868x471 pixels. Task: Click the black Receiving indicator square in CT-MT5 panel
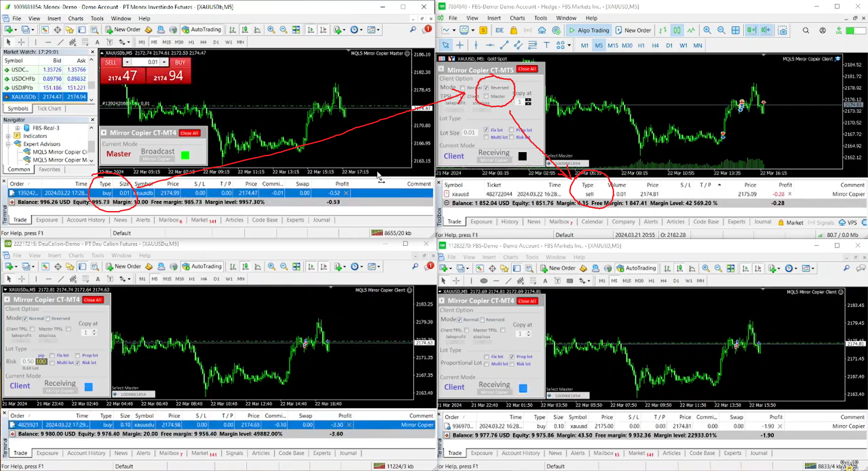click(522, 156)
